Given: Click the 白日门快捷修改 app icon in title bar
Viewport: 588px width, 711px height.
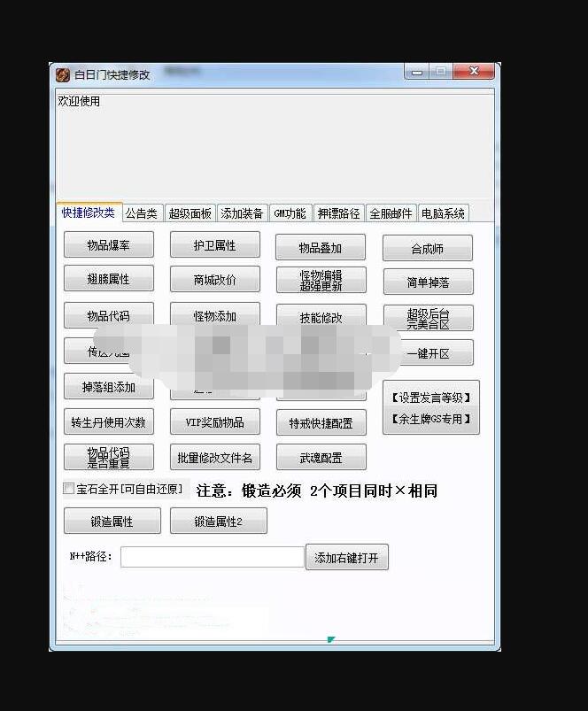Looking at the screenshot, I should pos(63,75).
